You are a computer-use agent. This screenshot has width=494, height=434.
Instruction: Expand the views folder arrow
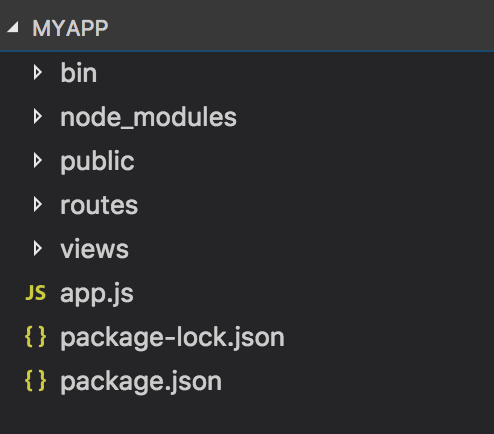point(38,249)
